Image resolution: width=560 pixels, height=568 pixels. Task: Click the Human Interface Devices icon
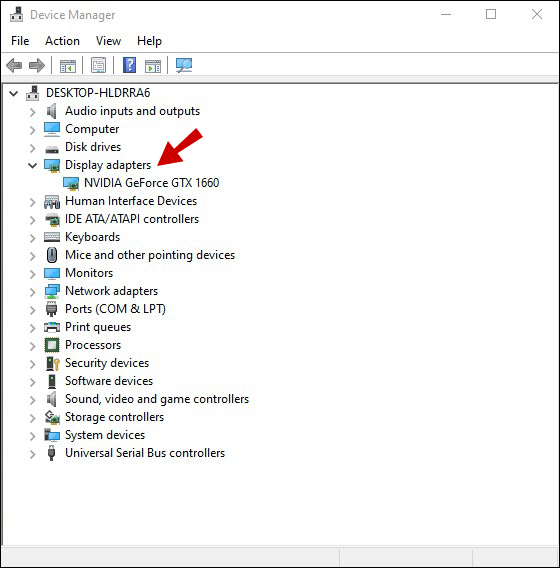click(52, 201)
